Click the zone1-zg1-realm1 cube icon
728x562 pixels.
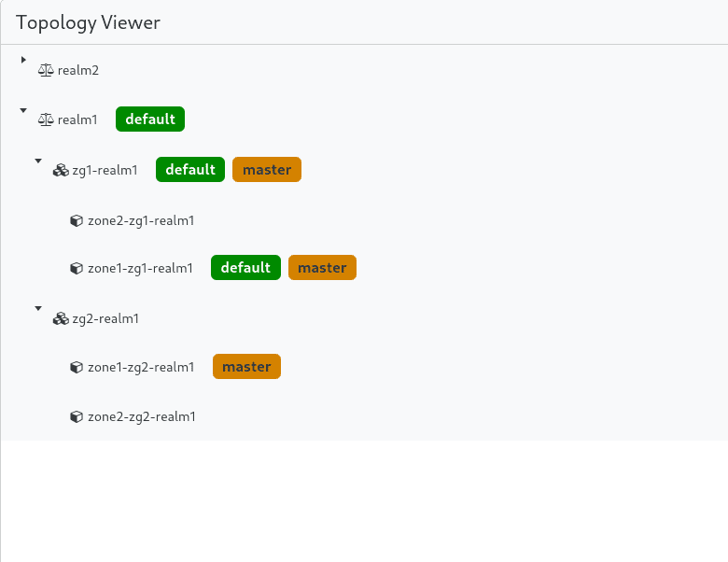(x=77, y=268)
